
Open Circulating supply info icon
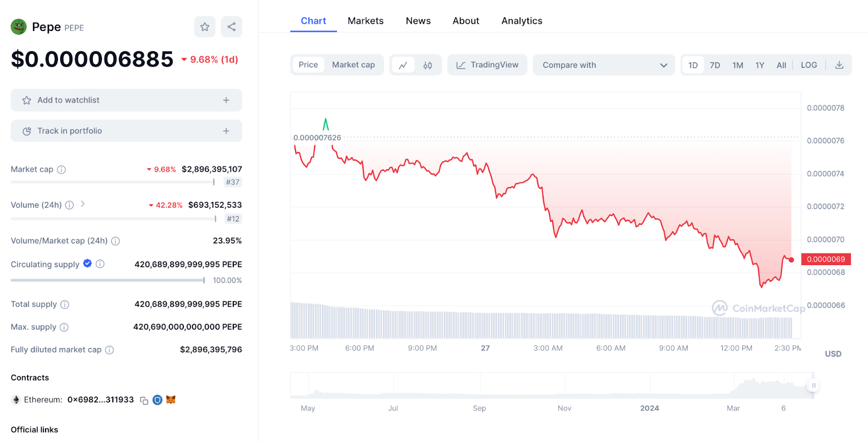(x=100, y=264)
